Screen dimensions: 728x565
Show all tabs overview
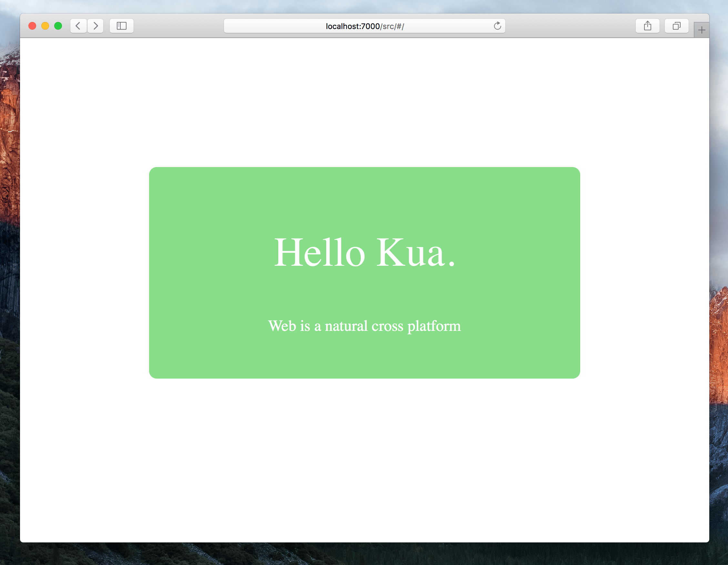pyautogui.click(x=676, y=26)
